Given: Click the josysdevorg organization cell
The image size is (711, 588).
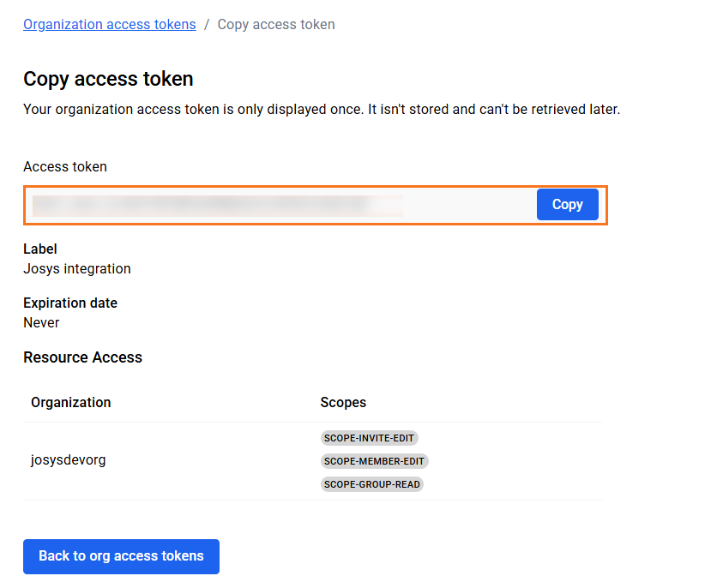Looking at the screenshot, I should [69, 460].
